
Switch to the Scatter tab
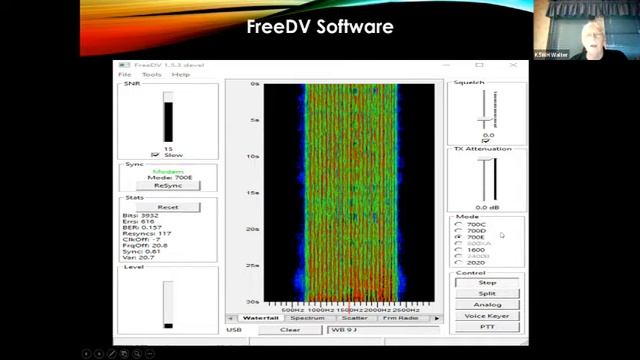click(x=354, y=318)
